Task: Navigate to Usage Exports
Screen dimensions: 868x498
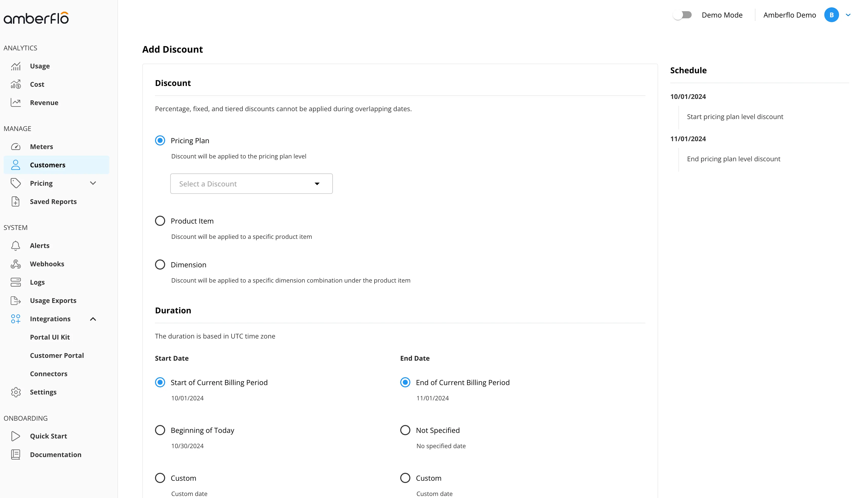Action: pyautogui.click(x=53, y=301)
